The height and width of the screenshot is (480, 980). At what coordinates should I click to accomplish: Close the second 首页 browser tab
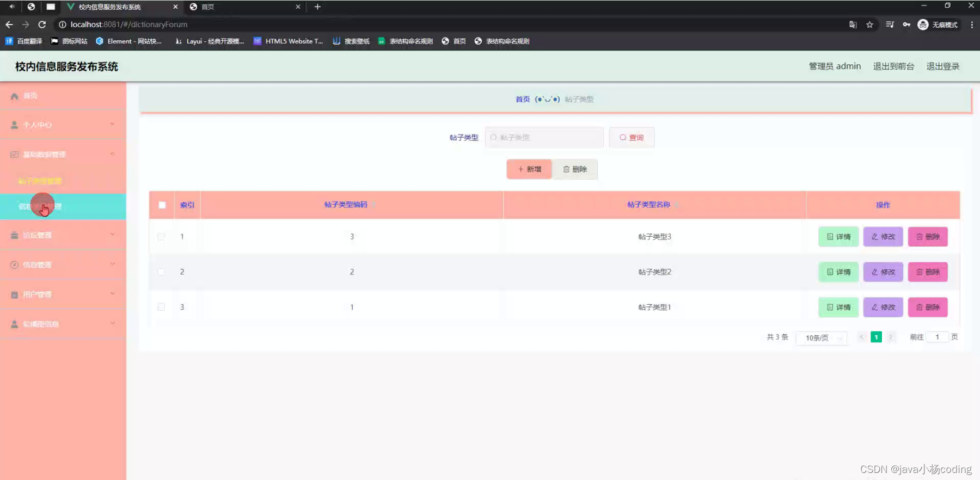click(298, 7)
